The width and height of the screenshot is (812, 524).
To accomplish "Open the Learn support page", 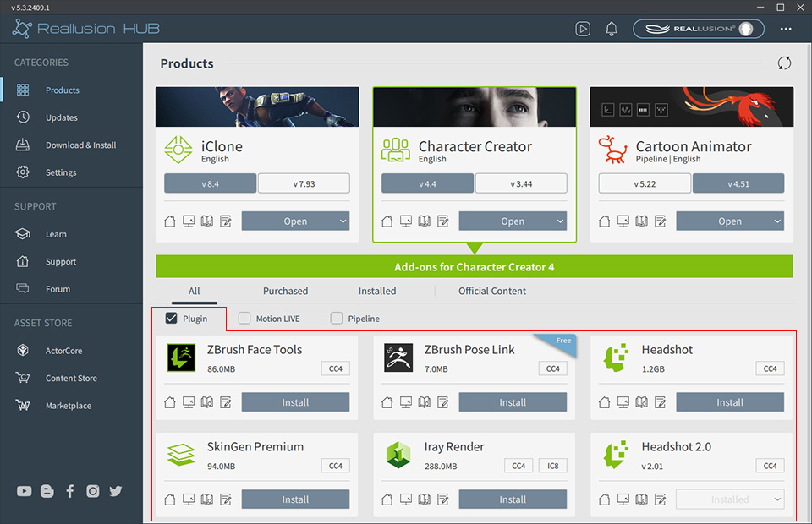I will tap(56, 234).
